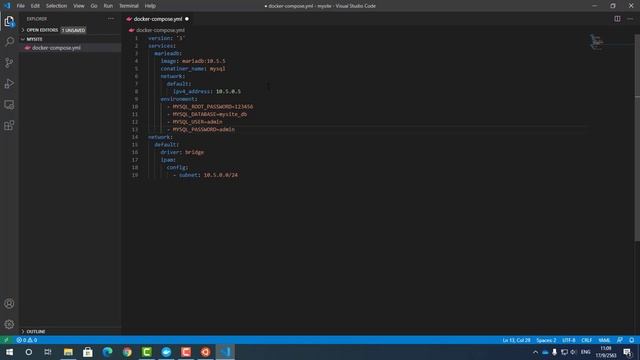
Task: Open the Extensions view
Action: 9,125
